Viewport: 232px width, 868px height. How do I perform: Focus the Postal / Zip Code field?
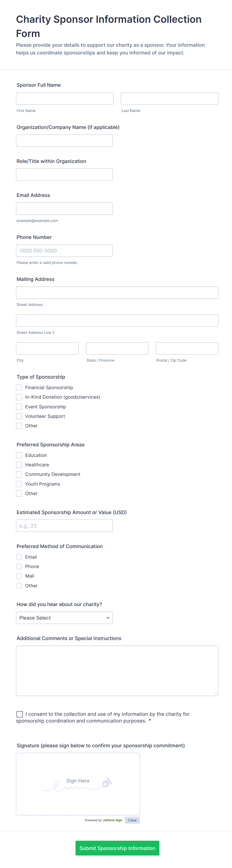click(187, 348)
